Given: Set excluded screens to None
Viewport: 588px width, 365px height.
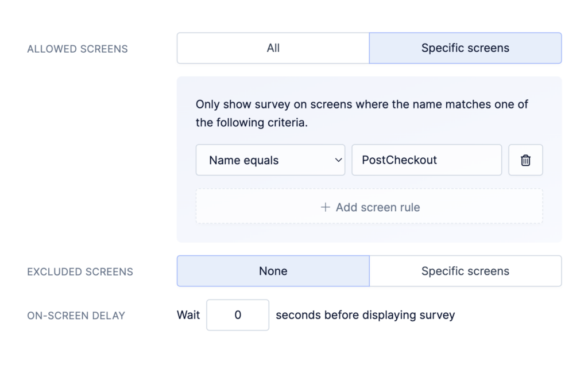Looking at the screenshot, I should (x=273, y=271).
